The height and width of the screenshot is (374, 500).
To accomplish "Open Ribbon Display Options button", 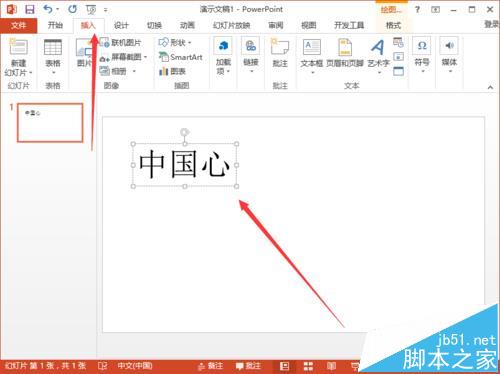I will [435, 10].
